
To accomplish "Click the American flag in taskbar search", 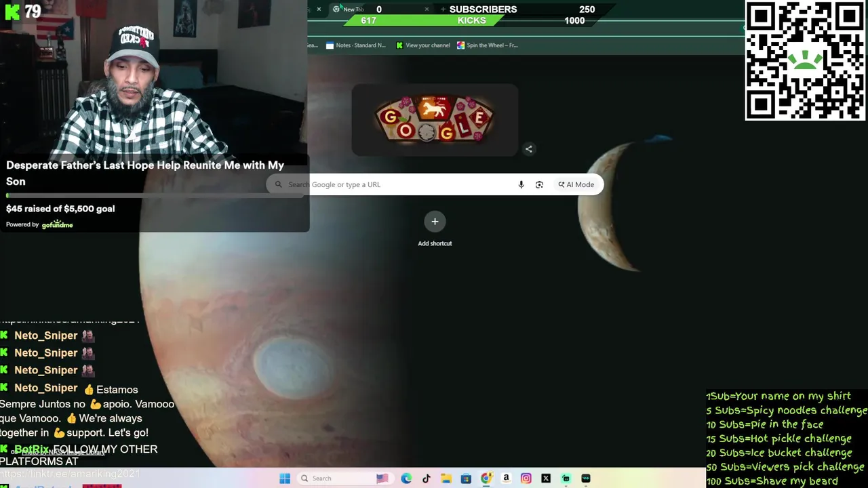I will pyautogui.click(x=382, y=479).
